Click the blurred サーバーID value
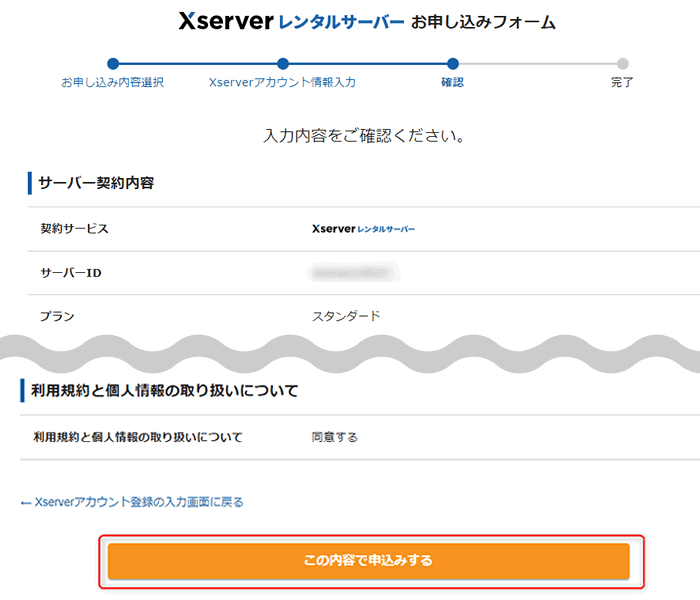Image resolution: width=700 pixels, height=600 pixels. point(353,272)
